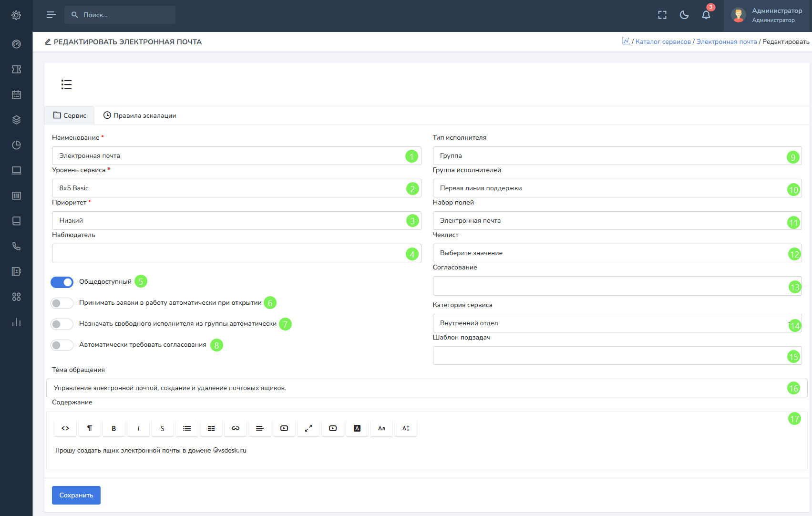The width and height of the screenshot is (812, 516).
Task: Click the bold formatting button in editor
Action: point(113,428)
